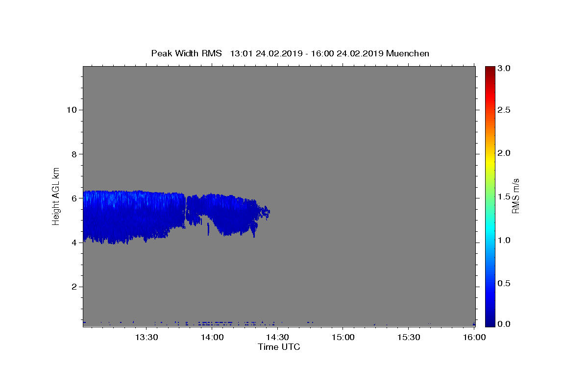Click the 14:30 time tick label
The image size is (588, 392).
(x=277, y=338)
